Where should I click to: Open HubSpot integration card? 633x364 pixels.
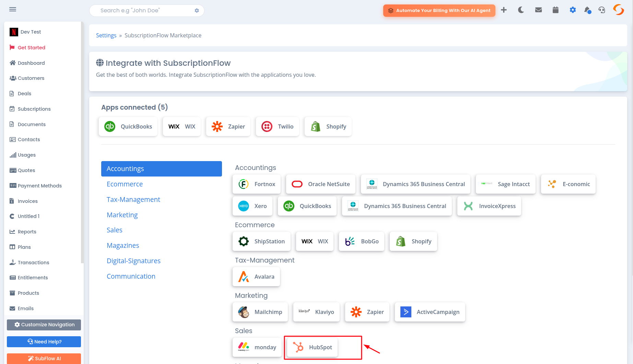click(312, 347)
